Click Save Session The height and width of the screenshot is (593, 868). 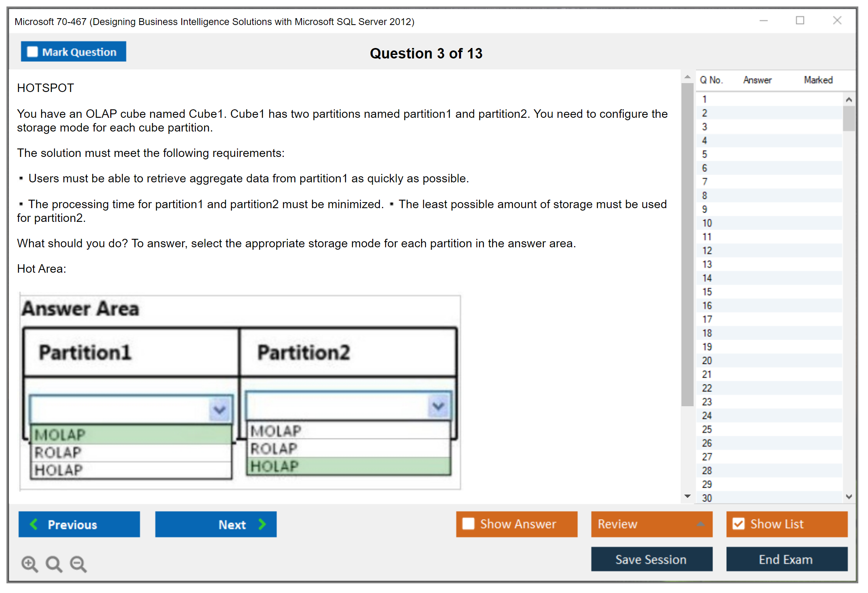click(x=651, y=559)
